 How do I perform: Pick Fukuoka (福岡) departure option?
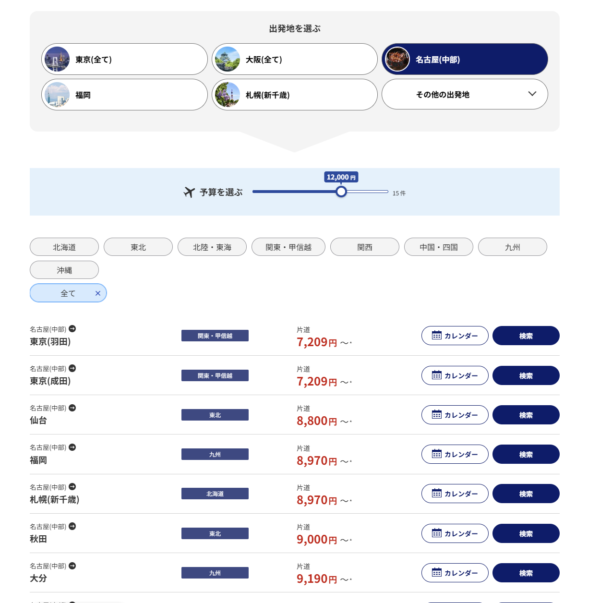pos(58,95)
